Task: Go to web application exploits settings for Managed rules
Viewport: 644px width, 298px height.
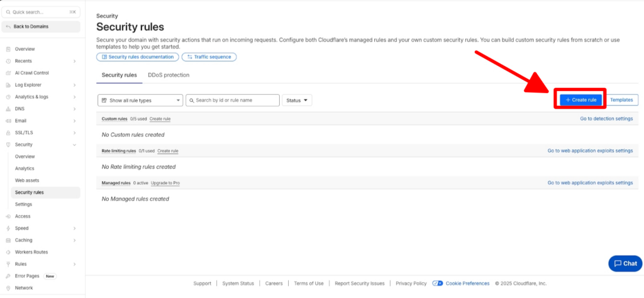Action: [x=590, y=183]
